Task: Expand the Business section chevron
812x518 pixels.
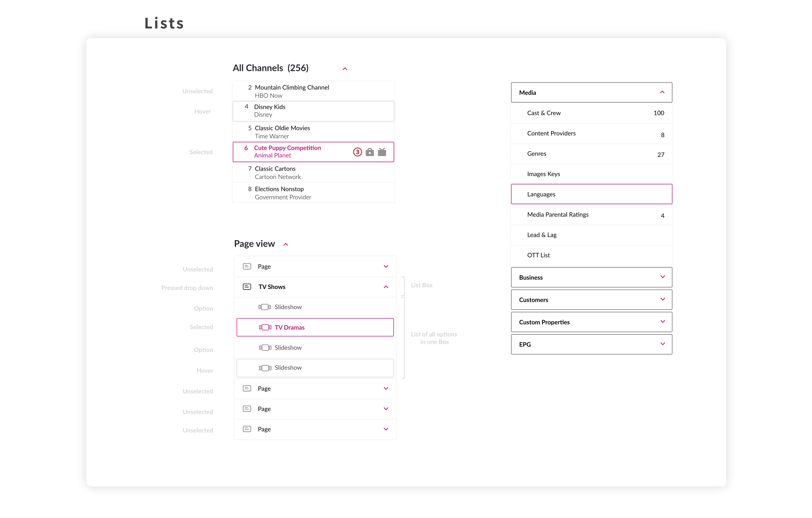Action: [x=662, y=277]
